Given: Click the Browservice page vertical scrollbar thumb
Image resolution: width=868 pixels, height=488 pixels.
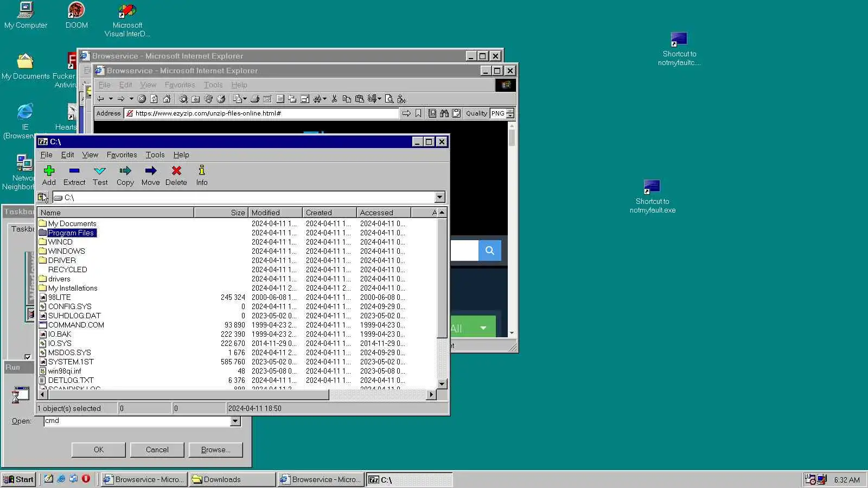Looking at the screenshot, I should 512,137.
